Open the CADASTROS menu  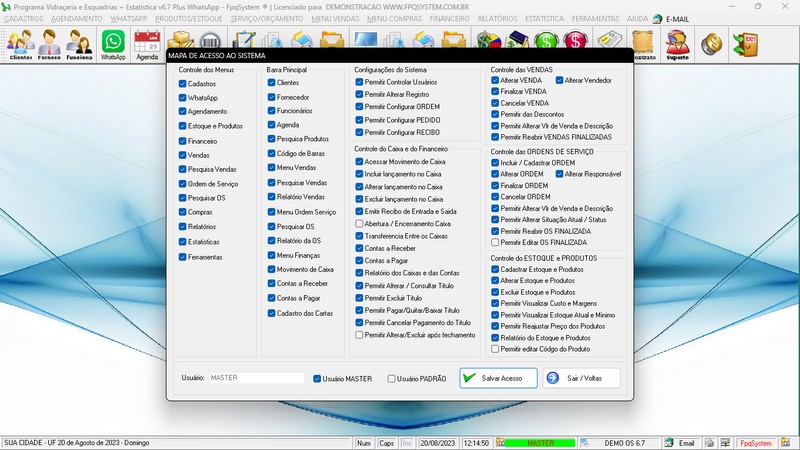coord(23,19)
